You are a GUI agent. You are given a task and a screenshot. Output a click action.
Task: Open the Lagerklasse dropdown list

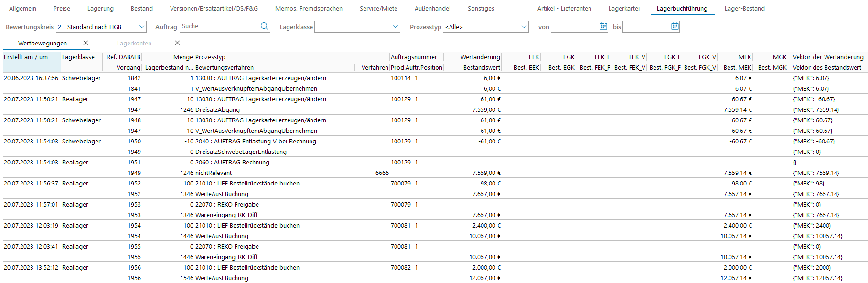395,27
